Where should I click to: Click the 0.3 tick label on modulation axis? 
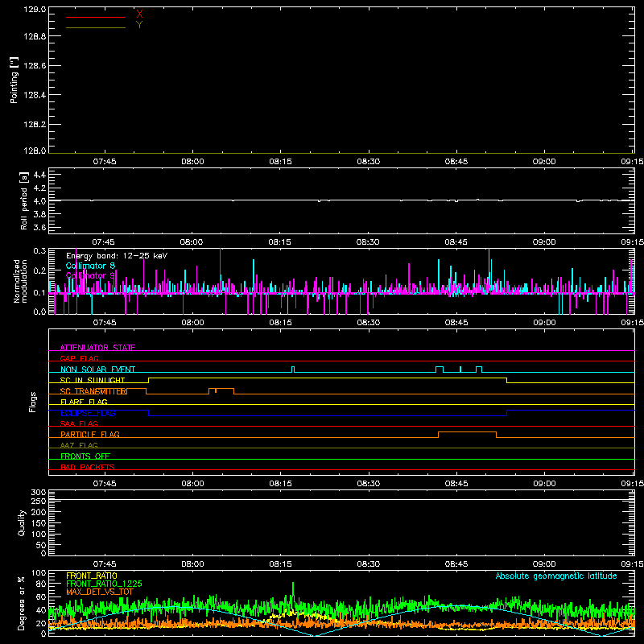click(x=39, y=251)
